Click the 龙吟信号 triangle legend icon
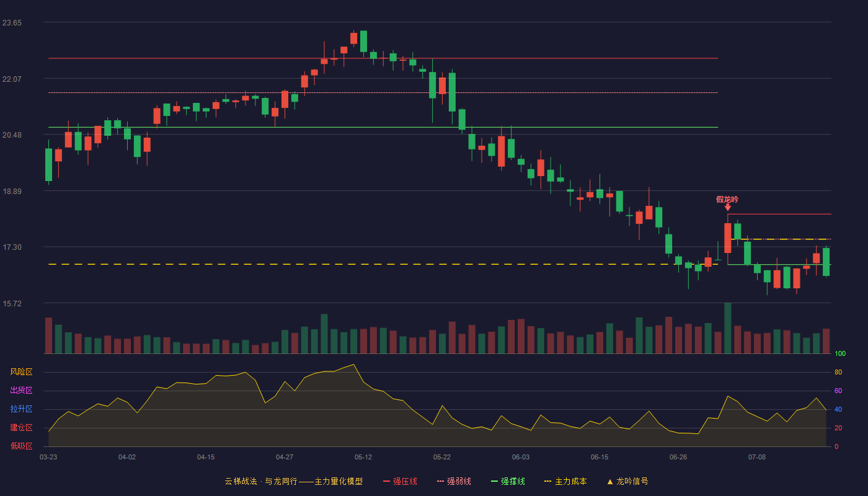868x496 pixels. pos(610,481)
